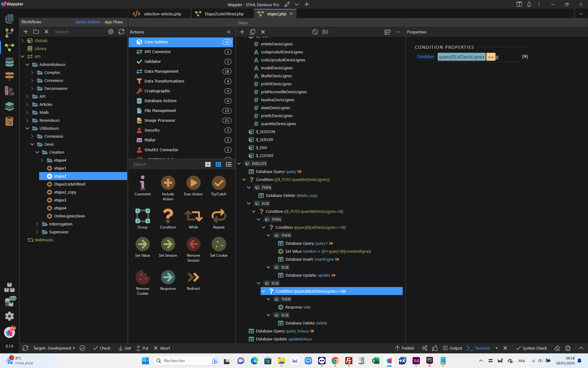Click the actions Search field

(x=167, y=164)
